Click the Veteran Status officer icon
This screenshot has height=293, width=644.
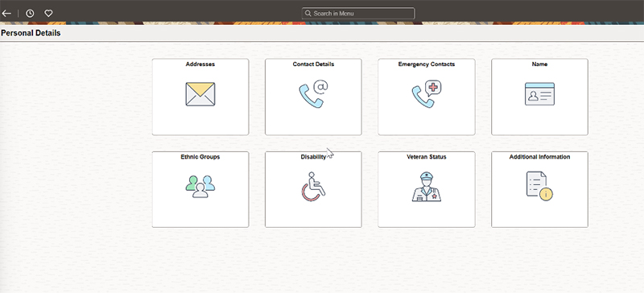pyautogui.click(x=427, y=187)
